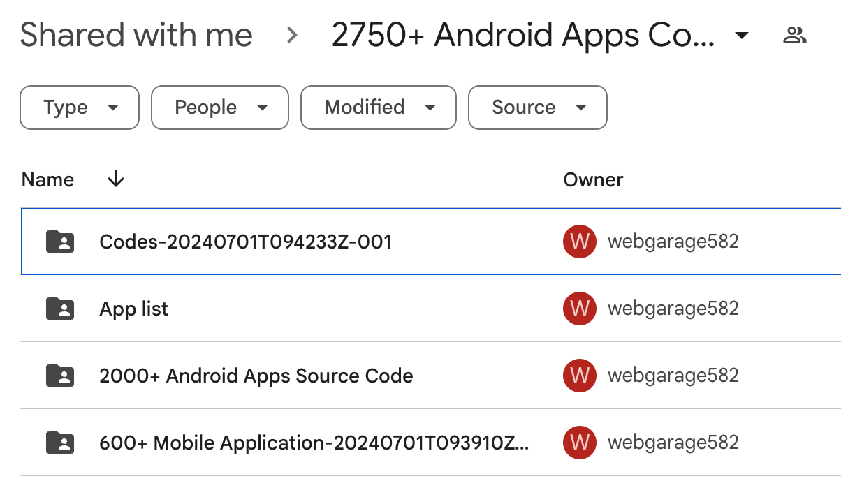The height and width of the screenshot is (504, 841).
Task: Open the People filter dropdown
Action: 220,108
